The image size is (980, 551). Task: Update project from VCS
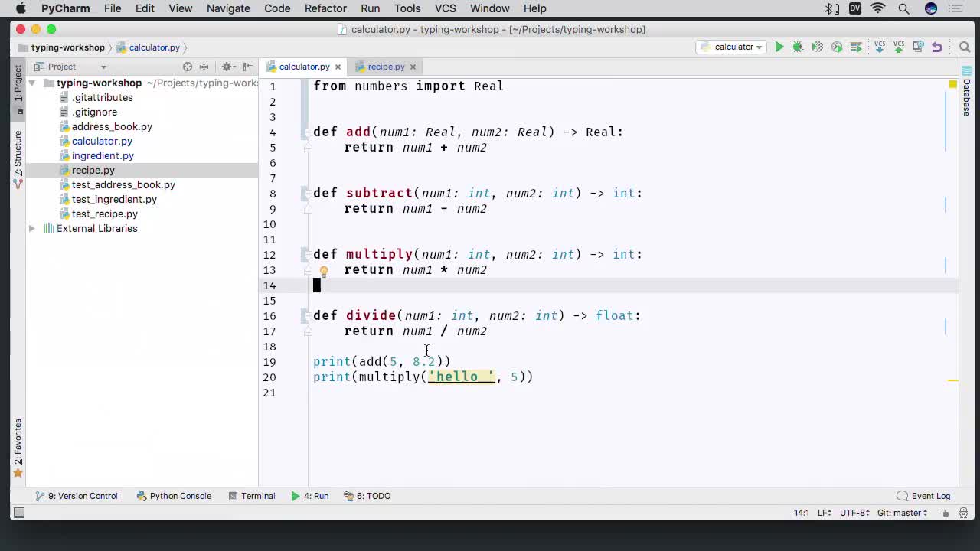click(x=880, y=47)
